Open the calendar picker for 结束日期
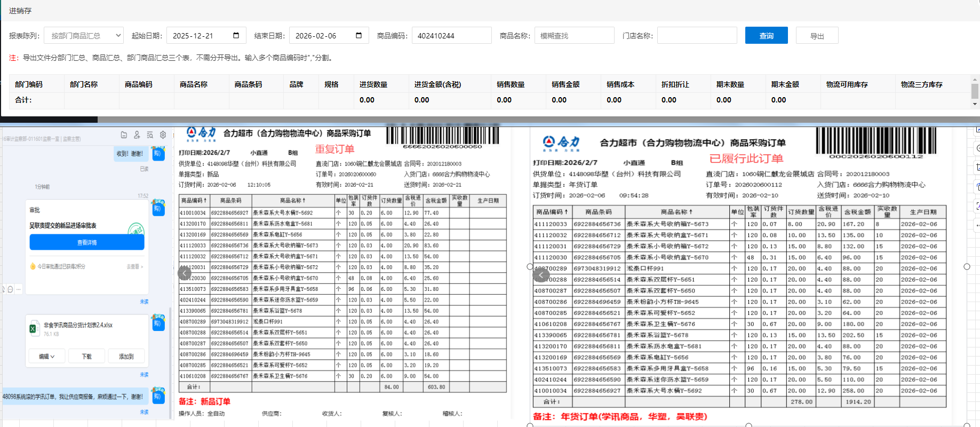The height and width of the screenshot is (427, 980). (358, 35)
